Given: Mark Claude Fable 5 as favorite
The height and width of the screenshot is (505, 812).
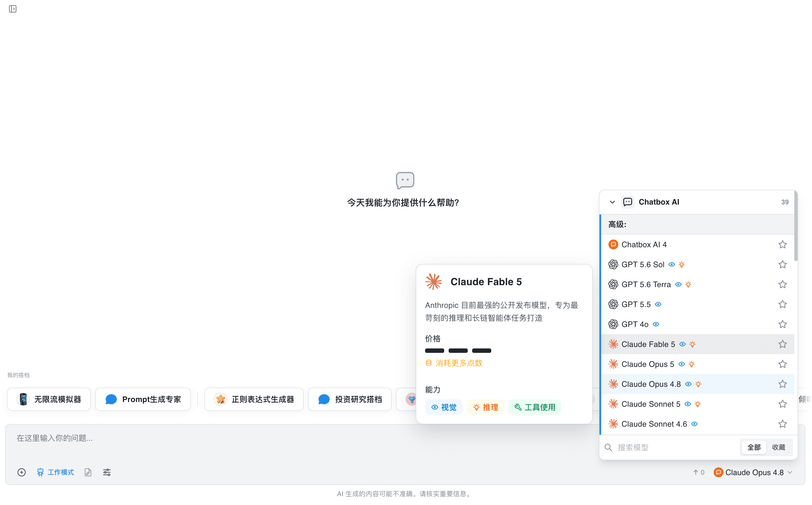Looking at the screenshot, I should [783, 344].
